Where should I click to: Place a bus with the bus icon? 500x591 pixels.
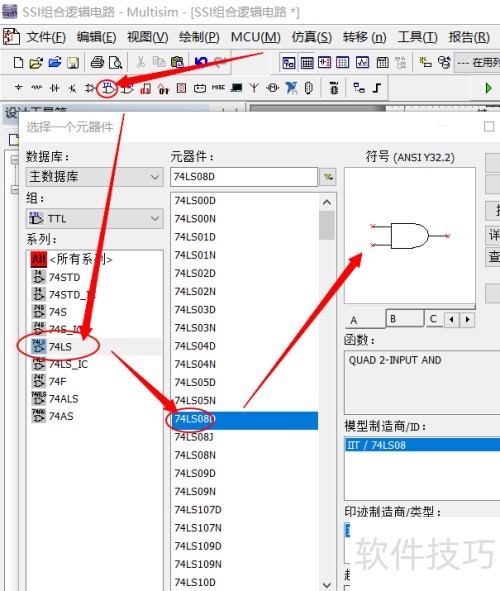tap(377, 88)
